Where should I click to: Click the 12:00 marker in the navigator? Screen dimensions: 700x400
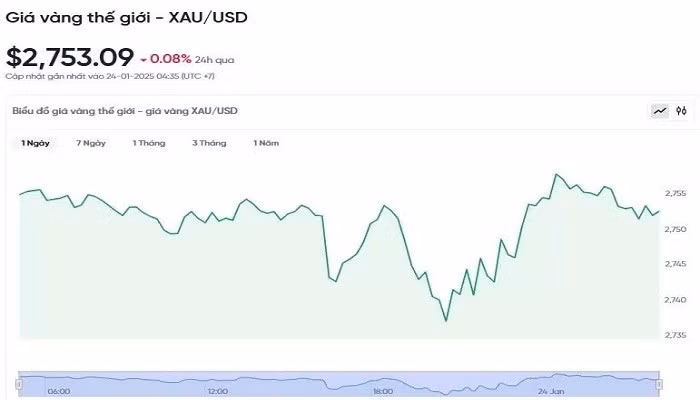click(218, 392)
